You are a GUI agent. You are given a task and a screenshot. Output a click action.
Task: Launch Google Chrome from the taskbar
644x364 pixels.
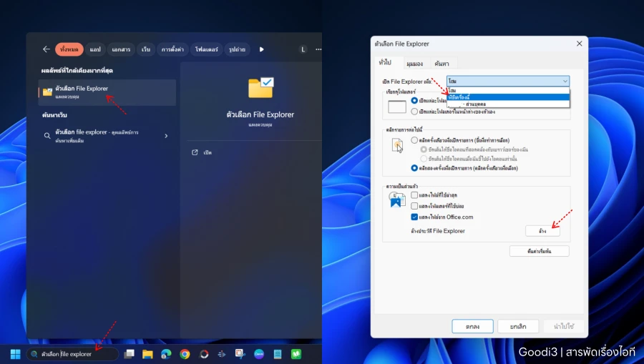[x=185, y=354]
